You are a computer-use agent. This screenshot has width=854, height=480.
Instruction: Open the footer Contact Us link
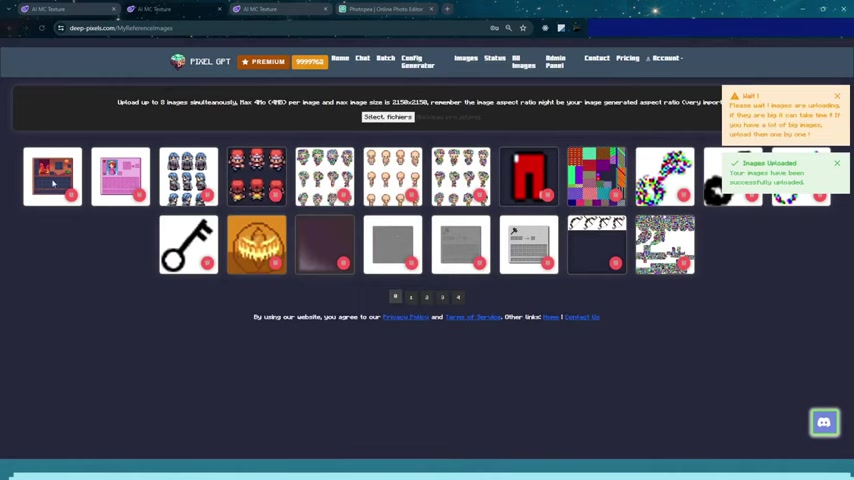tap(582, 317)
